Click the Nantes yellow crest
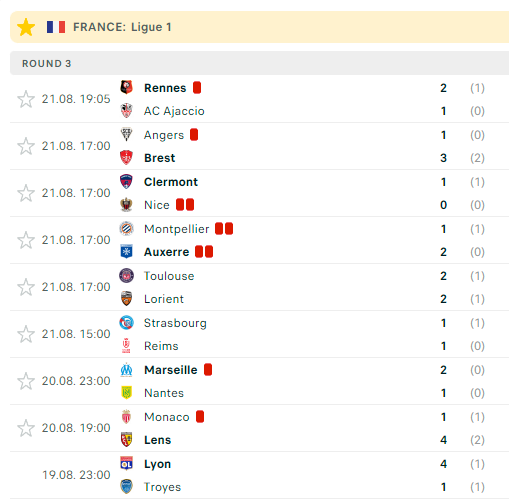The width and height of the screenshot is (509, 504). click(x=126, y=393)
